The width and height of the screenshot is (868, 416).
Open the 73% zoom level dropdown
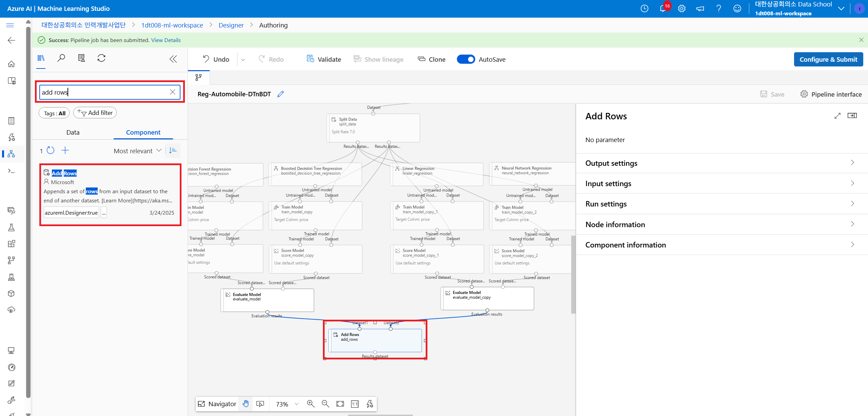[x=296, y=404]
